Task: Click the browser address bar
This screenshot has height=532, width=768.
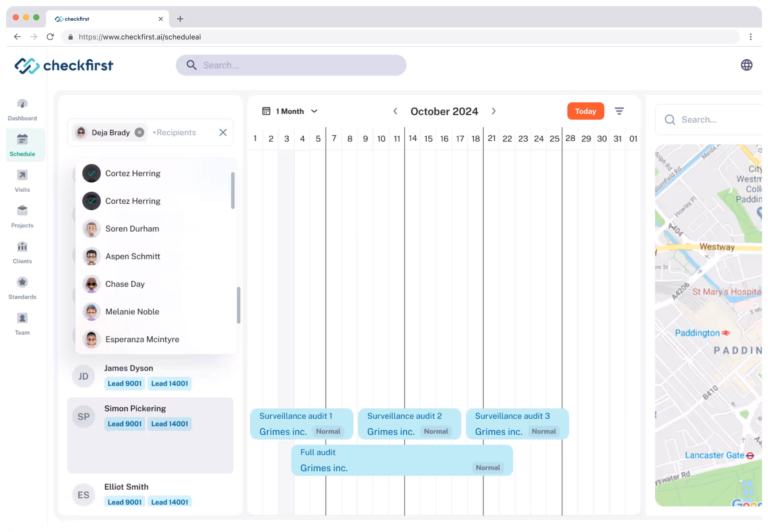Action: pyautogui.click(x=400, y=37)
